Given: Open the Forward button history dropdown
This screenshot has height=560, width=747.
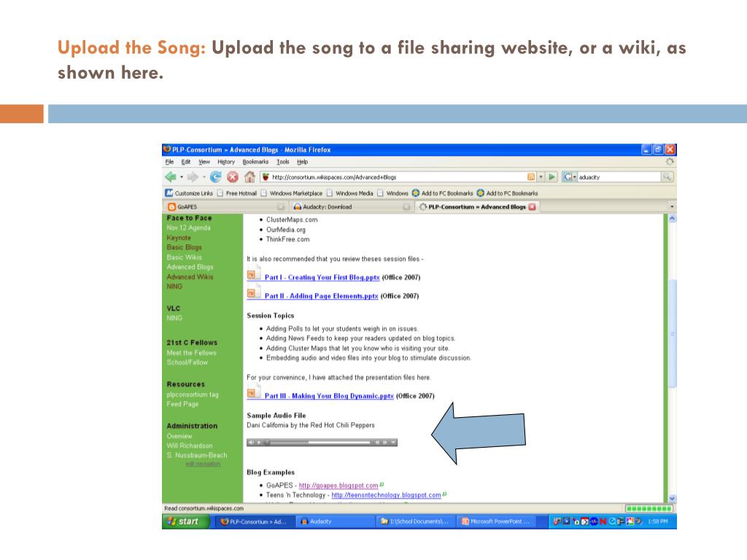Looking at the screenshot, I should tap(204, 177).
